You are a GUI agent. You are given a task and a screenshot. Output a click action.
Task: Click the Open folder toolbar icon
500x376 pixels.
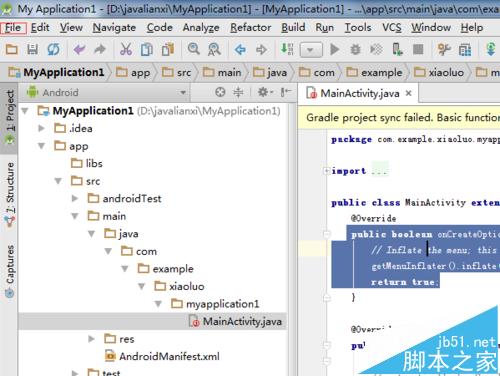[x=12, y=50]
